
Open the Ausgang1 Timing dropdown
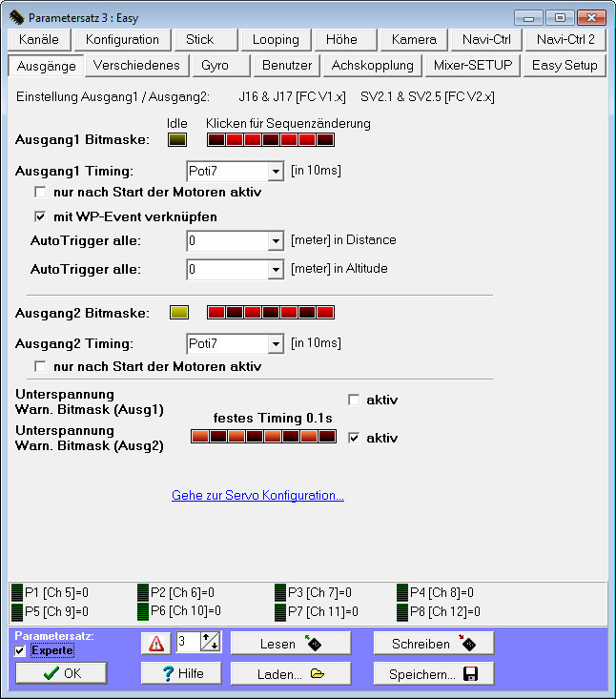coord(276,172)
